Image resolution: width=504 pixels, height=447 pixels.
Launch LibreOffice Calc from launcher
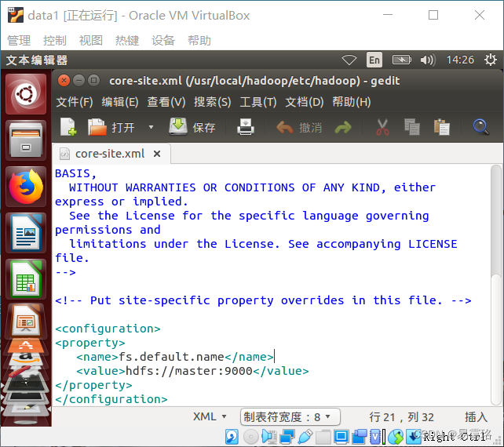click(x=26, y=279)
